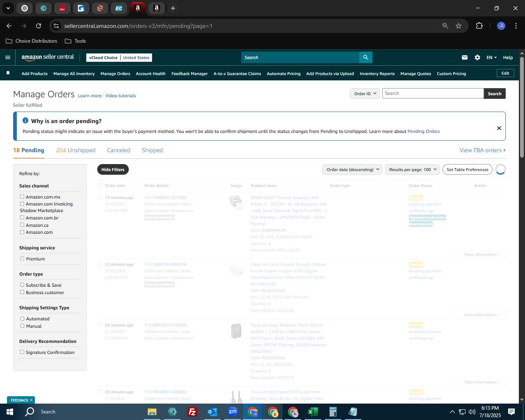Click the search magnifier button in header
The height and width of the screenshot is (420, 525).
click(365, 57)
